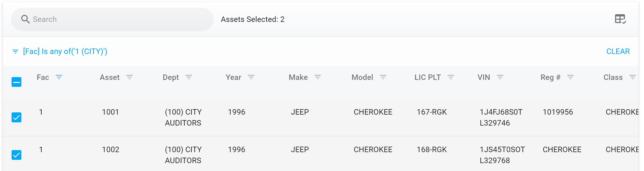
Task: Open the Asset column filter icon
Action: (x=130, y=77)
